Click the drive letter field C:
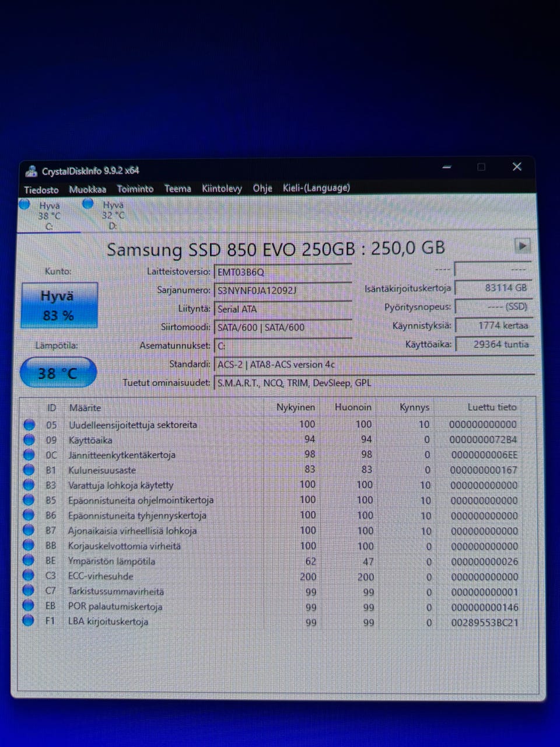Image resolution: width=560 pixels, height=747 pixels. click(x=283, y=346)
